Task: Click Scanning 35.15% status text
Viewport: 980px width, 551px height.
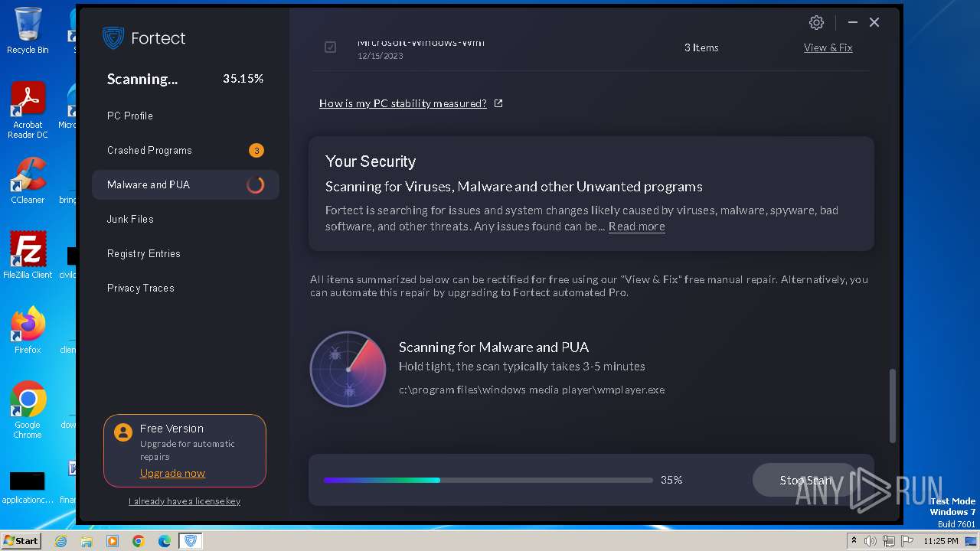Action: [x=185, y=79]
